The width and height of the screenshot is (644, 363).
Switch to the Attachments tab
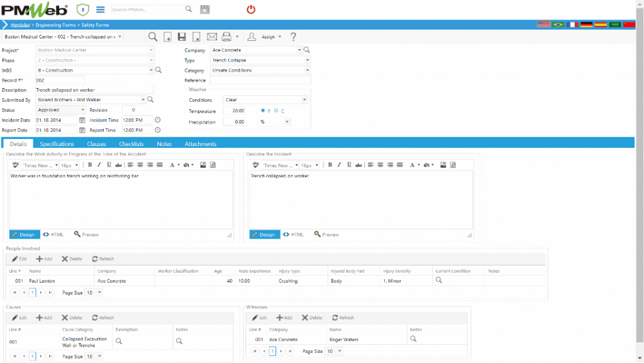(x=201, y=143)
